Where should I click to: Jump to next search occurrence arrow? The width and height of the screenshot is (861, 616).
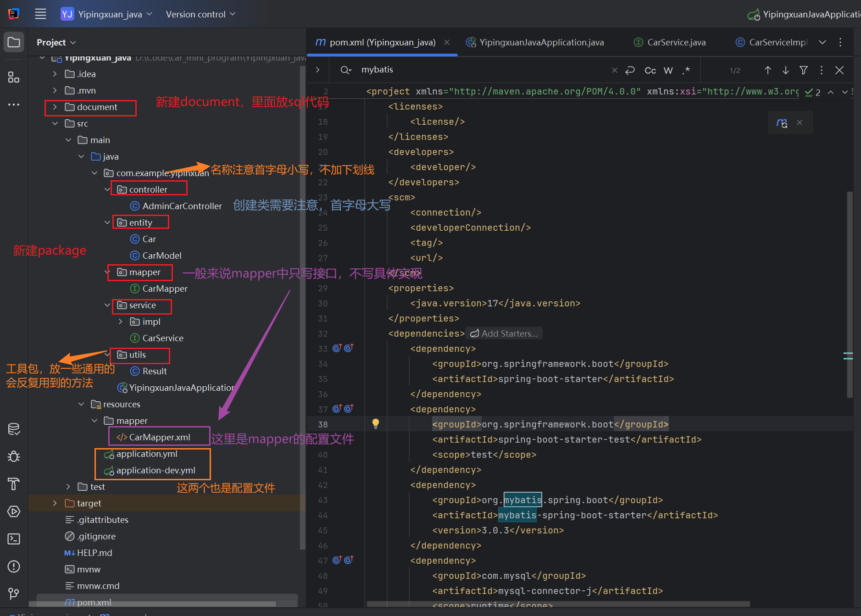[x=786, y=70]
